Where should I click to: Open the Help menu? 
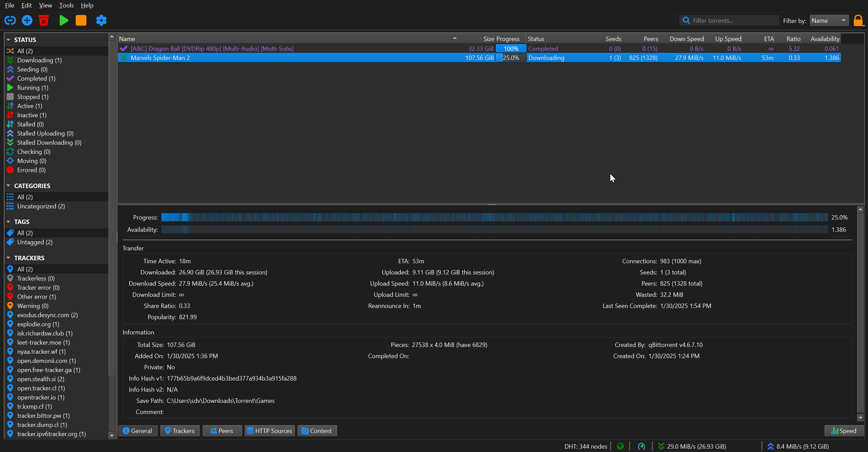87,5
